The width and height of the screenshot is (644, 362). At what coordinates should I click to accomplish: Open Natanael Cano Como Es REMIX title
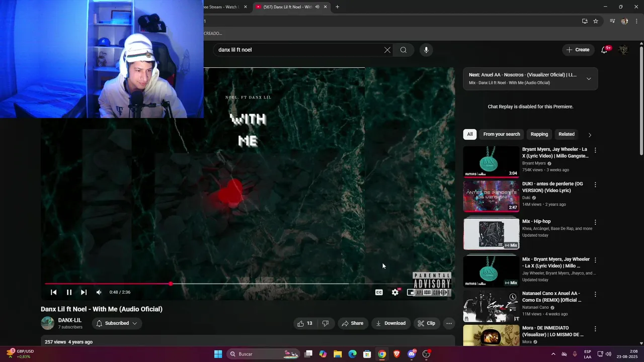coord(551,297)
